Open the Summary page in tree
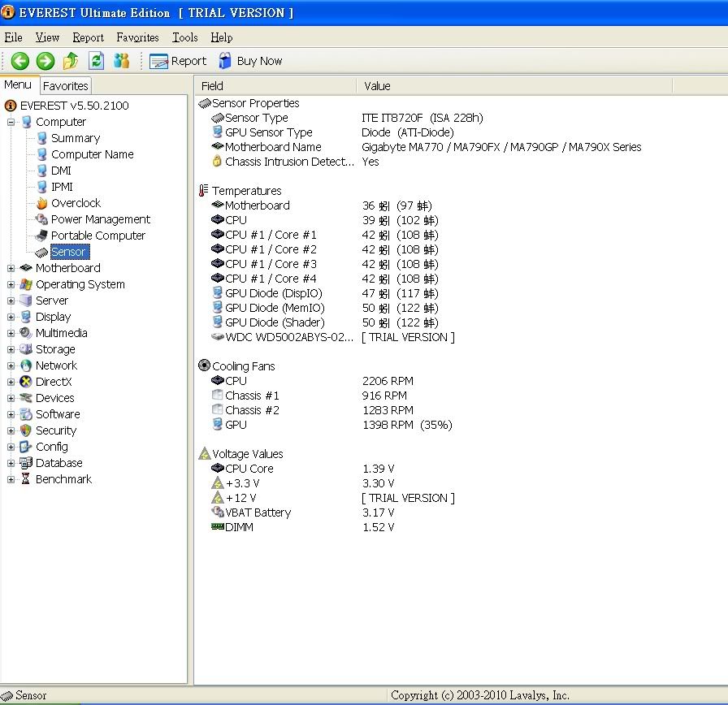Viewport: 728px width, 705px height. [75, 138]
